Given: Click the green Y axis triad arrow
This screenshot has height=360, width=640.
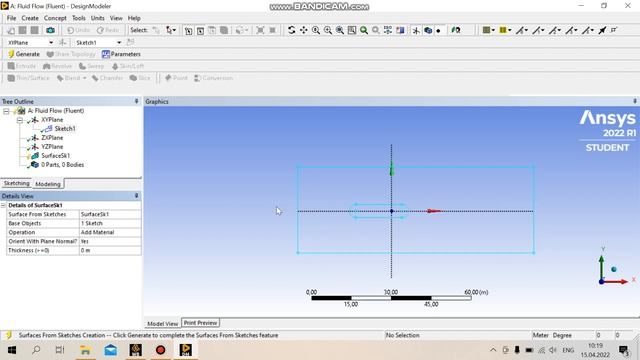Looking at the screenshot, I should (x=601, y=266).
